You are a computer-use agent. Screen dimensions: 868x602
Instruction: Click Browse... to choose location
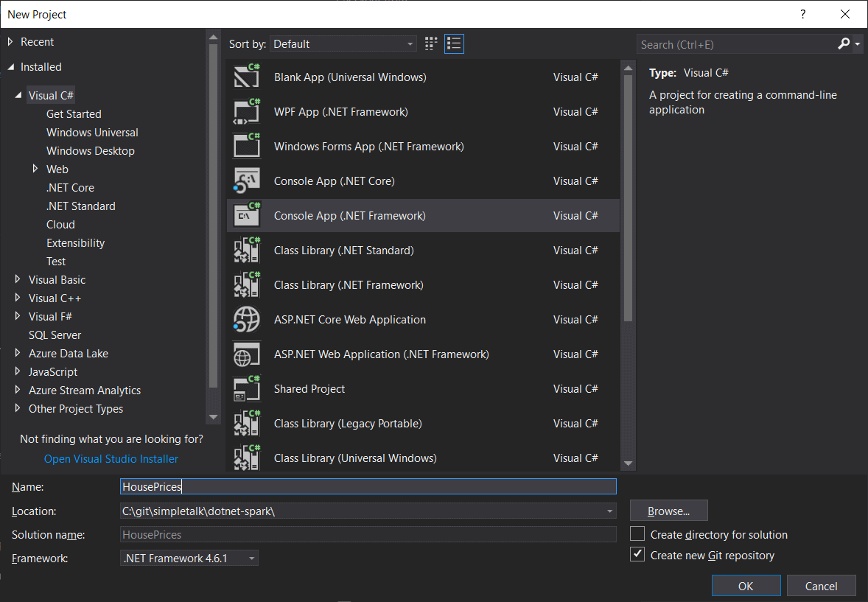(669, 511)
